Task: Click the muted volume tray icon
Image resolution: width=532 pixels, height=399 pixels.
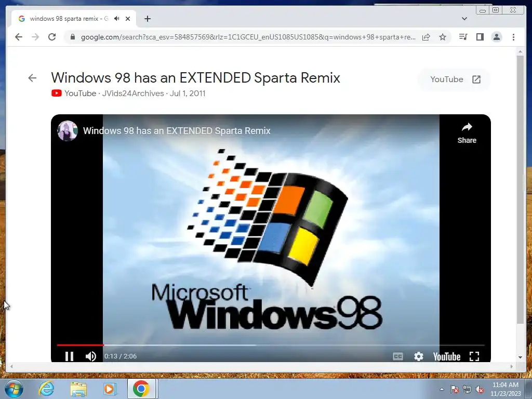Action: (x=480, y=389)
